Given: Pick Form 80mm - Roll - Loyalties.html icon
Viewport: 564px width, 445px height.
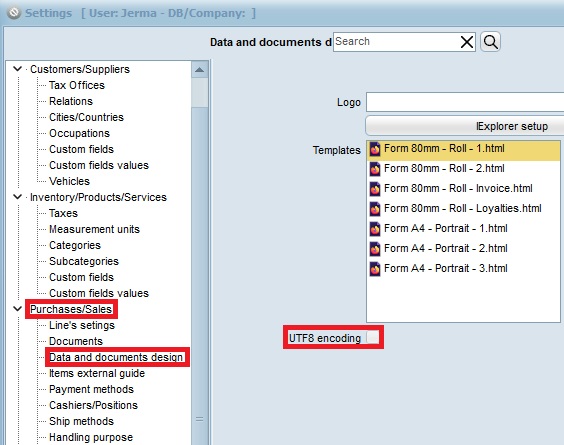Looking at the screenshot, I should 375,208.
